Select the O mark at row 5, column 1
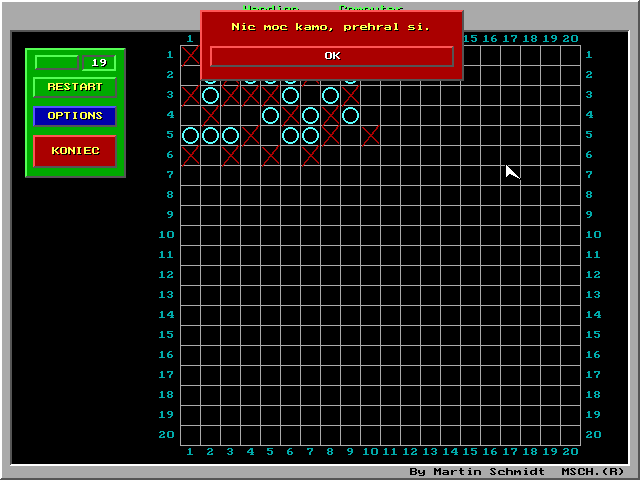Image resolution: width=640 pixels, height=480 pixels. tap(190, 136)
